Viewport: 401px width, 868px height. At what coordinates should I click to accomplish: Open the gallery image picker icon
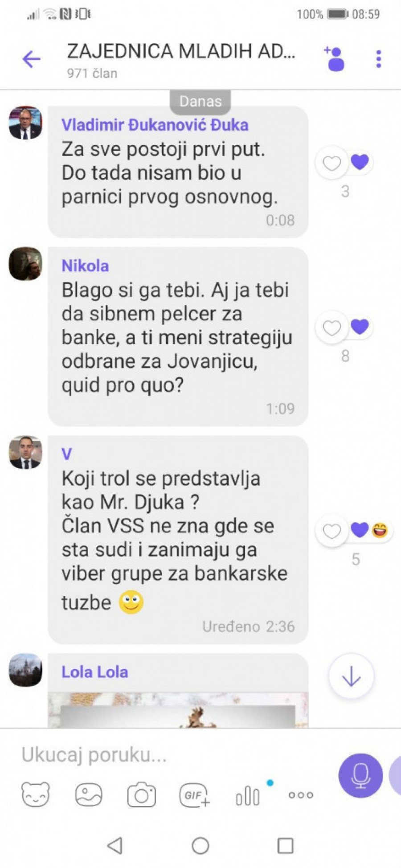click(x=89, y=795)
